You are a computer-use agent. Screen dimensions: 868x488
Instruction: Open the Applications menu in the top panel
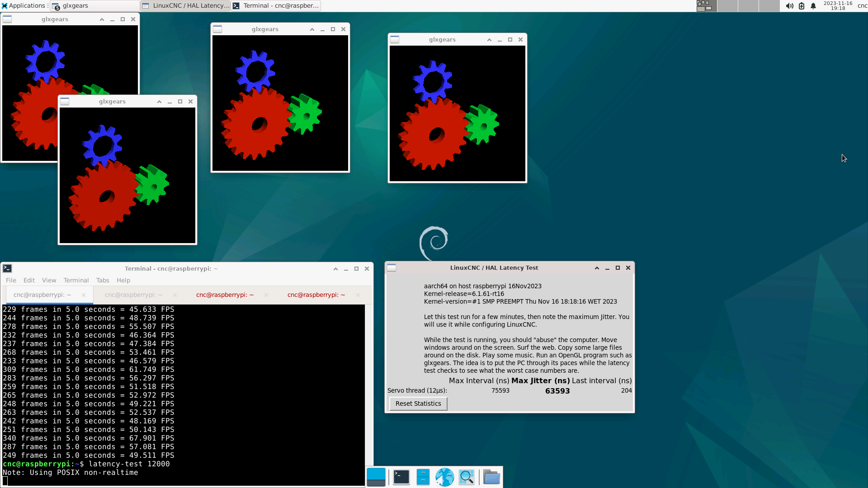click(24, 6)
